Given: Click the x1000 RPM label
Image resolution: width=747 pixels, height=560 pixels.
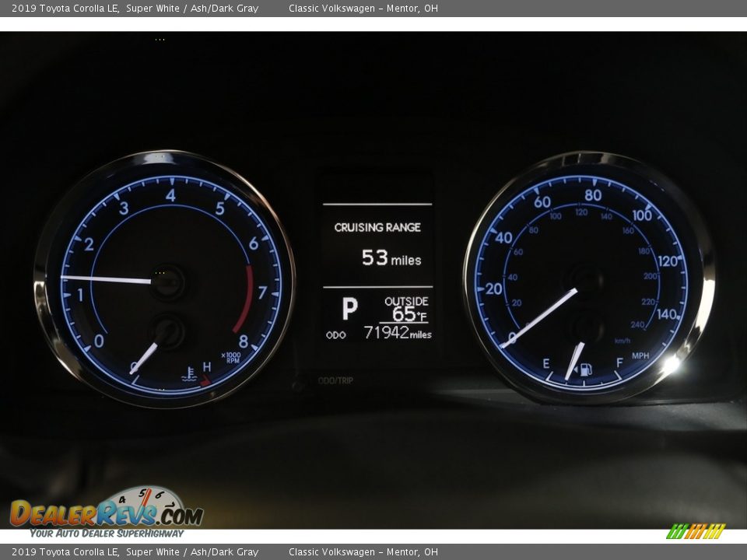Looking at the screenshot, I should (233, 357).
